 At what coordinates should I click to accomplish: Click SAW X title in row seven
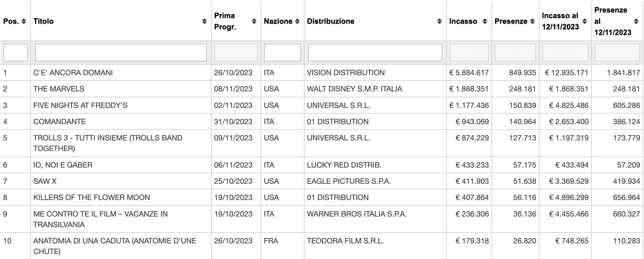[x=45, y=181]
